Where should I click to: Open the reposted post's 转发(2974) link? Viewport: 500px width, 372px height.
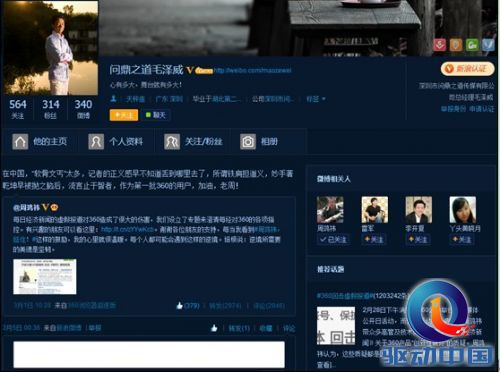point(225,306)
